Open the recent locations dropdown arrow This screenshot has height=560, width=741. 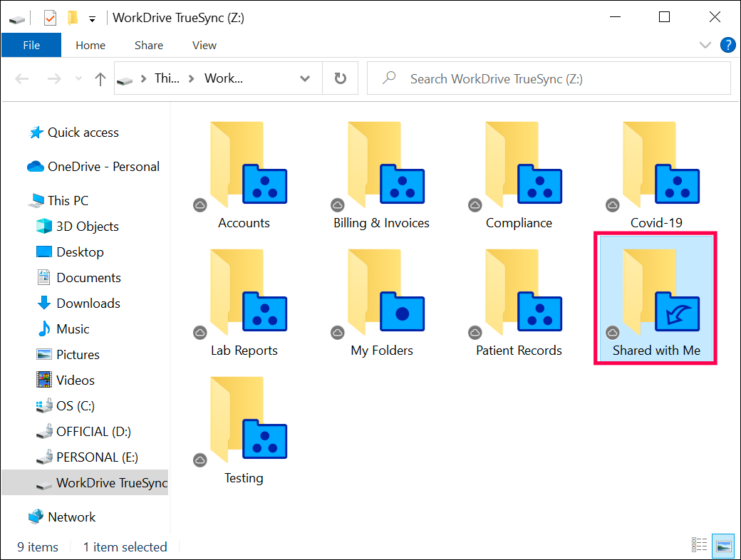pos(78,78)
